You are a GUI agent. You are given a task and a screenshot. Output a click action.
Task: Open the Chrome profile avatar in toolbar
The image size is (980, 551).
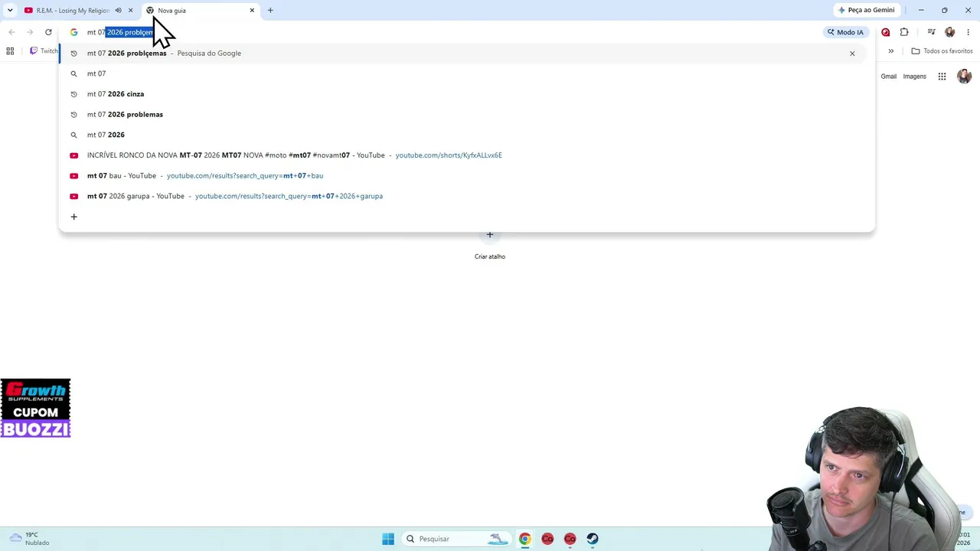[x=950, y=32]
